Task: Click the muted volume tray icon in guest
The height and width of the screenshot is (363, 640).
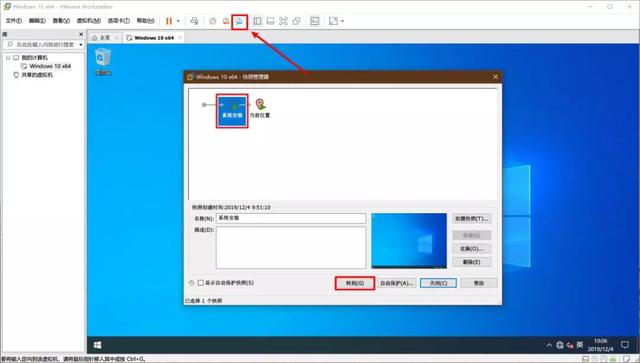Action: click(570, 345)
